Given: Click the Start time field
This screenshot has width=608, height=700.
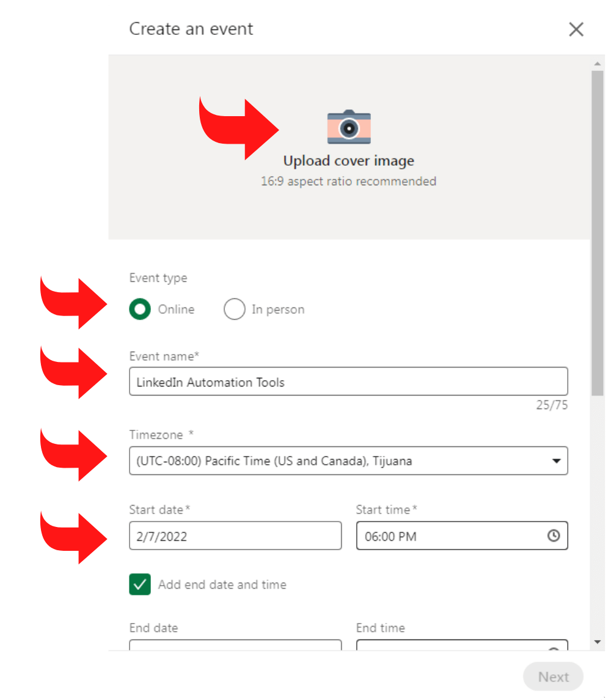Looking at the screenshot, I should point(462,536).
